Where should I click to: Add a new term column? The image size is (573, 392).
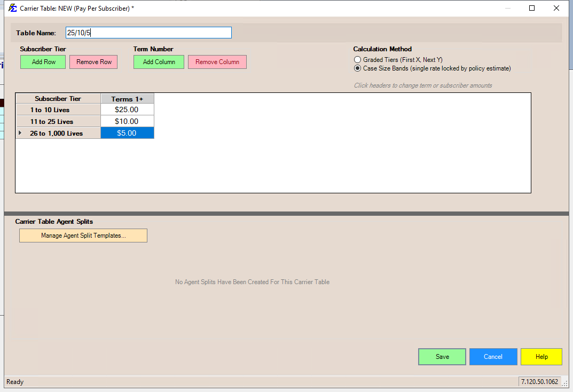pos(159,62)
